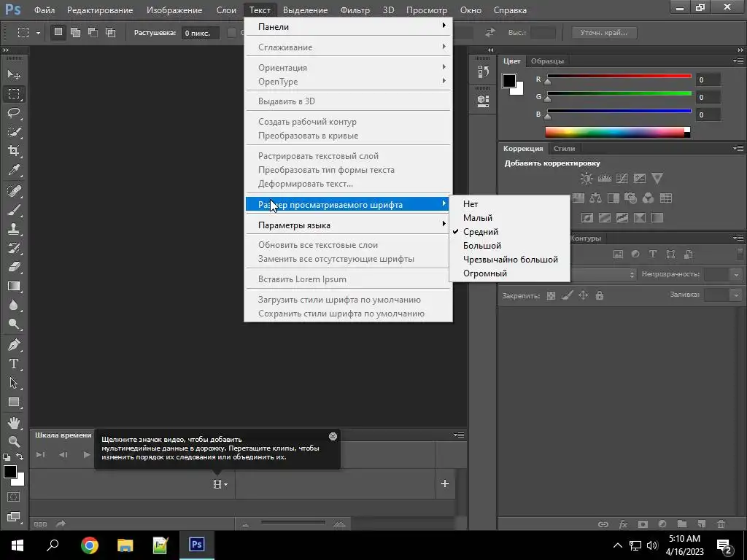Select the Clone Stamp tool

tap(14, 229)
